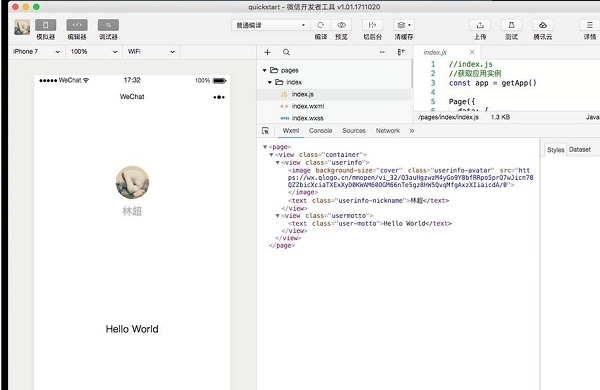Collapse the page node in Wxml tree
Screen dimensions: 600x390
click(x=265, y=147)
